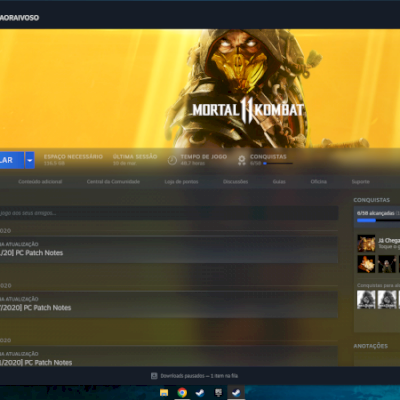Open the Conteúdo adicional tab
Image resolution: width=400 pixels, height=400 pixels.
coord(40,182)
